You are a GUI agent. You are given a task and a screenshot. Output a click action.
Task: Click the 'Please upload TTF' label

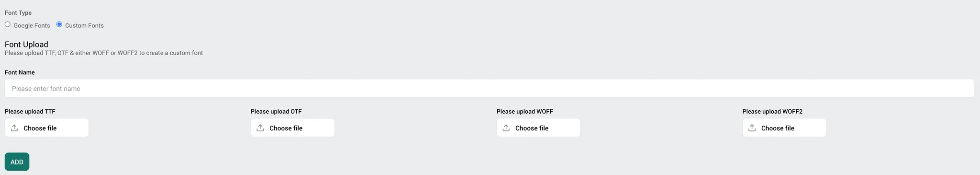tap(30, 111)
